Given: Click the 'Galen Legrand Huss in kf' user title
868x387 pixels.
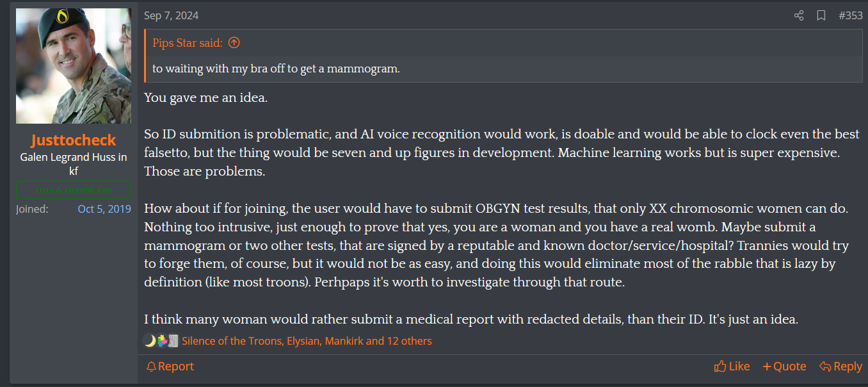Looking at the screenshot, I should [x=74, y=164].
